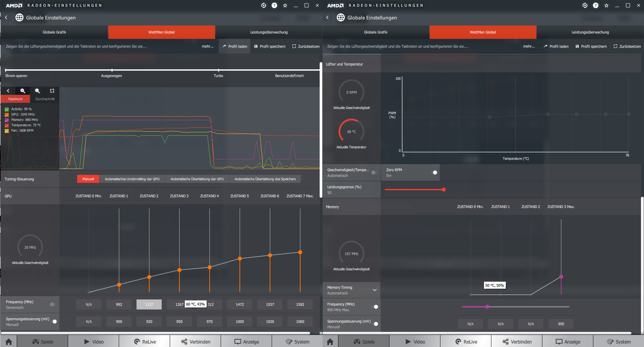Toggle GPU checkbox in graph legend

pos(7,115)
